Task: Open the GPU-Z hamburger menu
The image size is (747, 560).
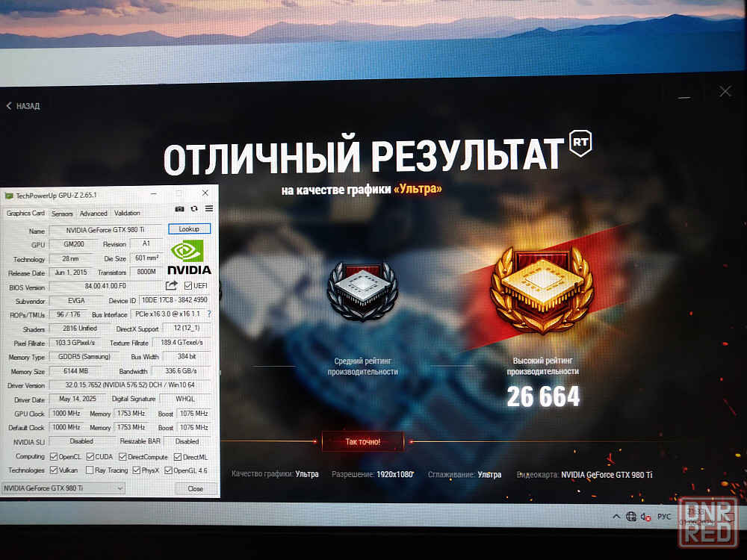Action: click(x=208, y=208)
